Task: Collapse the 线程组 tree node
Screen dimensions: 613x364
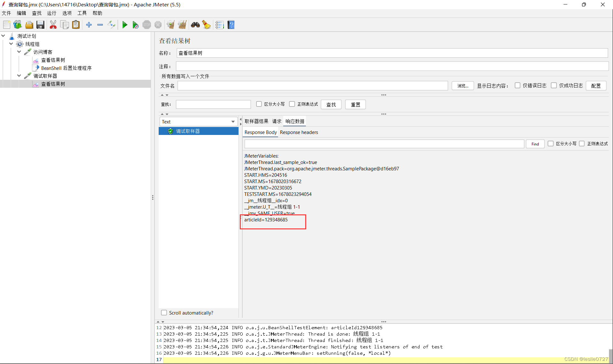Action: pos(11,44)
